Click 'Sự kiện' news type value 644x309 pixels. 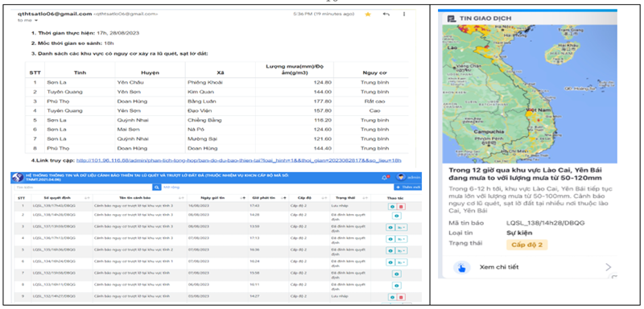pos(518,233)
